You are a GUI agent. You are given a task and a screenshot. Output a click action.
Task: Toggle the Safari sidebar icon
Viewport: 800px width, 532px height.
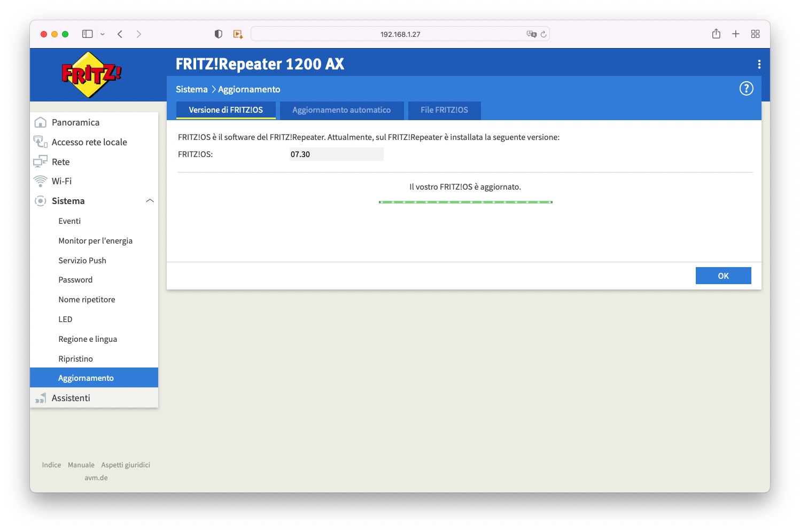coord(87,34)
